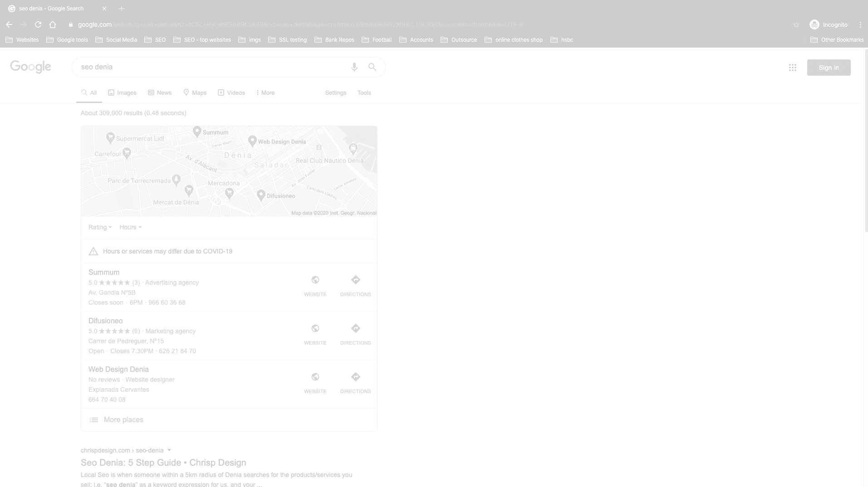
Task: Open the Football bookmark folder
Action: tap(377, 40)
